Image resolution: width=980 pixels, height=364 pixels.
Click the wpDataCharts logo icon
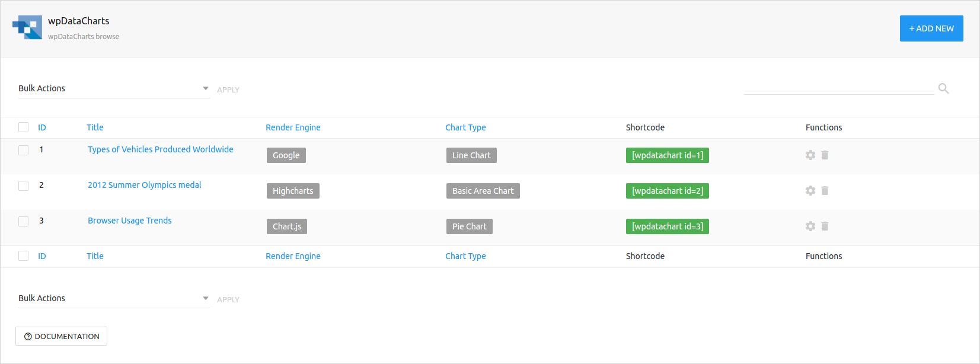[27, 27]
